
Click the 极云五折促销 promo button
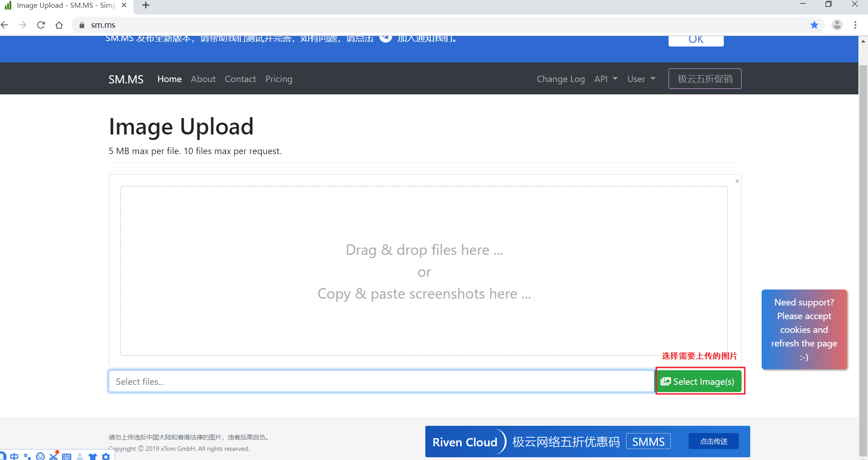[x=705, y=78]
